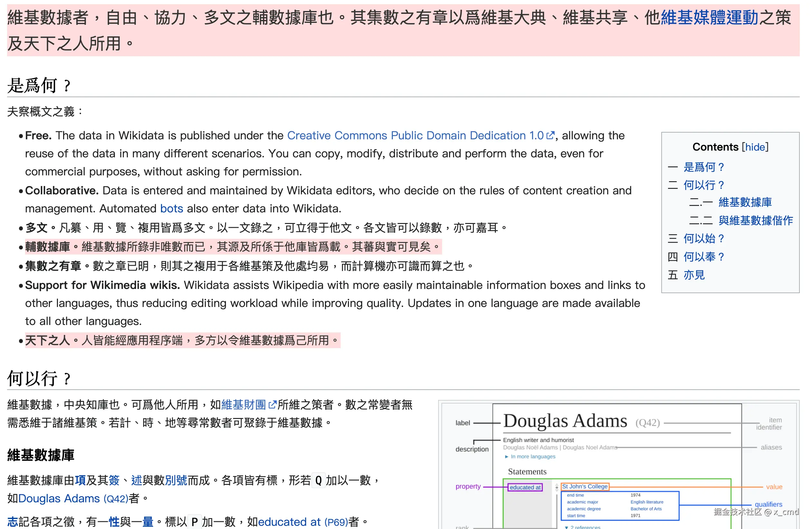This screenshot has height=529, width=812.
Task: Click the 何以行？ section heading
Action: 39,378
